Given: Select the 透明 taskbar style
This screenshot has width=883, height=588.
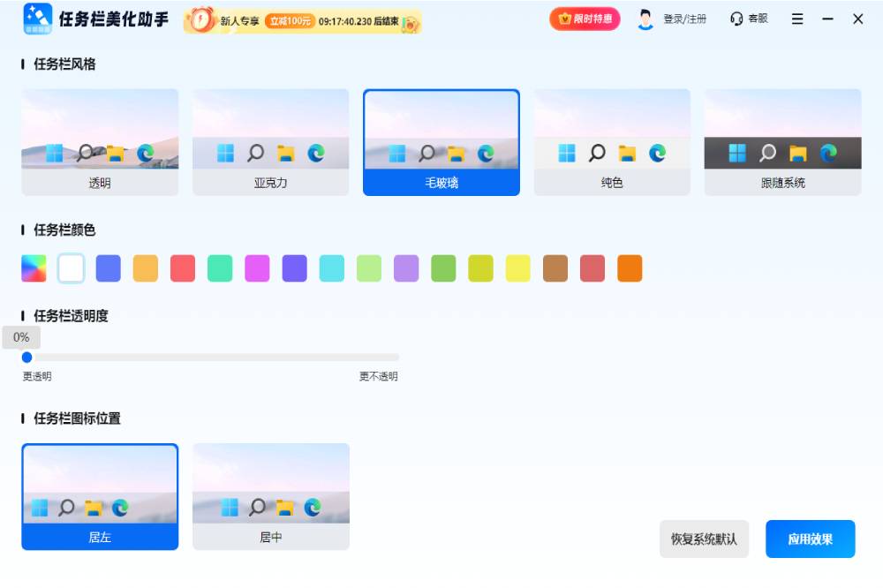Looking at the screenshot, I should coord(100,141).
